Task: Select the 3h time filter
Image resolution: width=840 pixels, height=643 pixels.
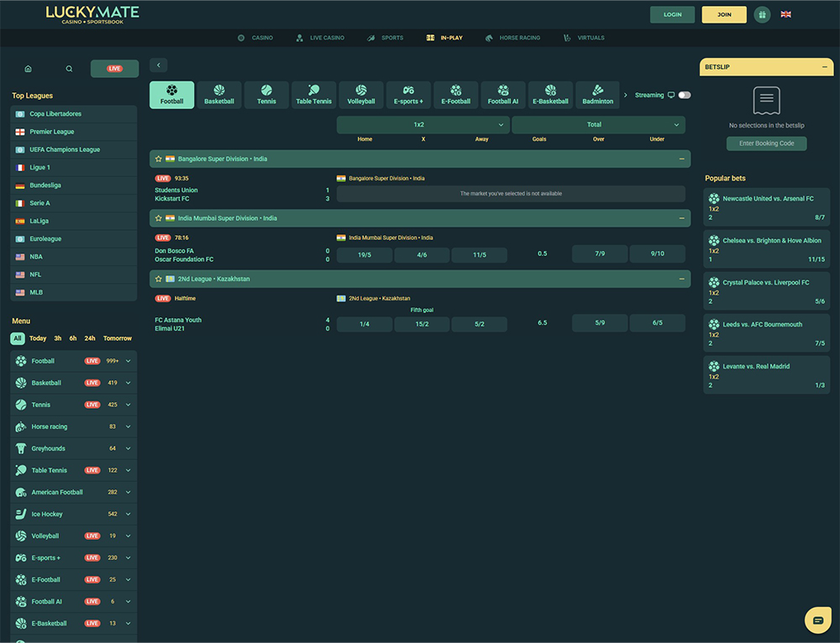Action: [x=58, y=338]
